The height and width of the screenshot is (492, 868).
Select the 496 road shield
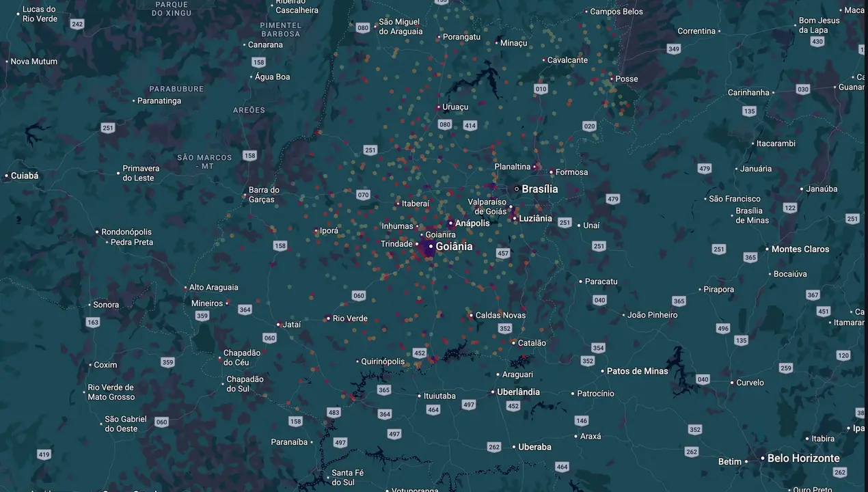point(723,329)
